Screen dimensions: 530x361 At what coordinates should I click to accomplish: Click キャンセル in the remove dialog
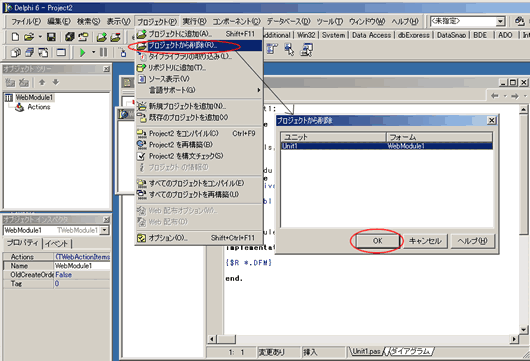point(425,241)
